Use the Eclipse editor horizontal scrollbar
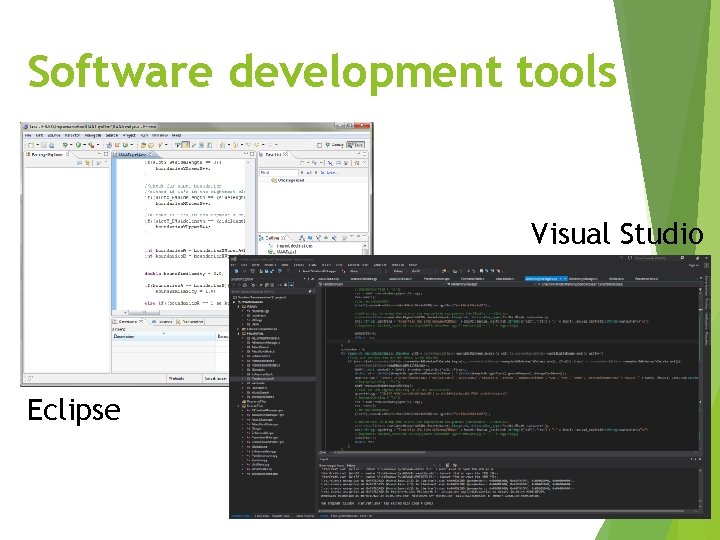This screenshot has width=720, height=540. coord(144,313)
